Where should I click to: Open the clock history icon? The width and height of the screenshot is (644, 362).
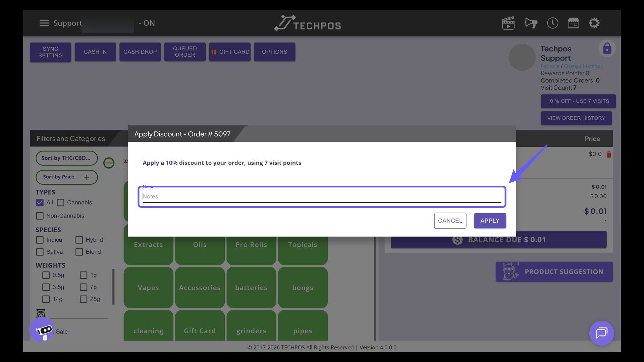point(552,23)
